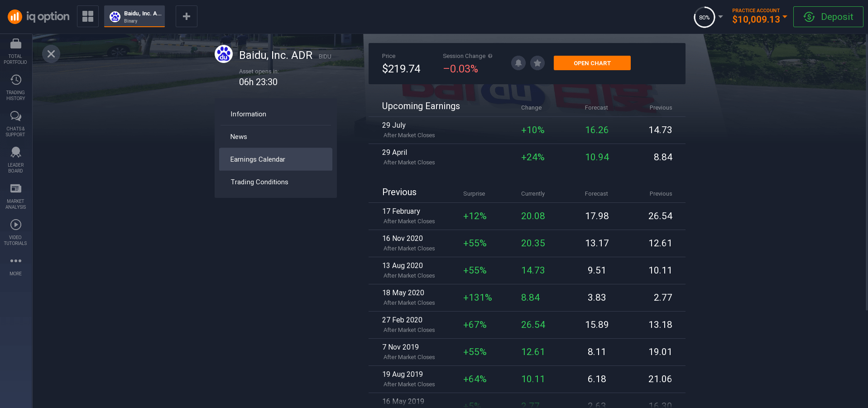The height and width of the screenshot is (408, 868).
Task: Click the BIDU ticker label
Action: point(325,57)
